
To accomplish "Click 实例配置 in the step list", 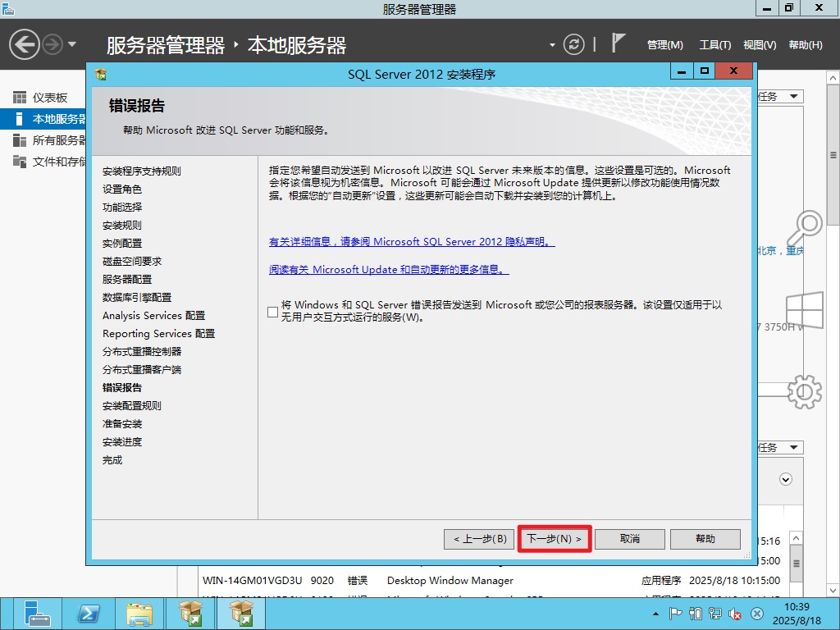I will (x=122, y=243).
